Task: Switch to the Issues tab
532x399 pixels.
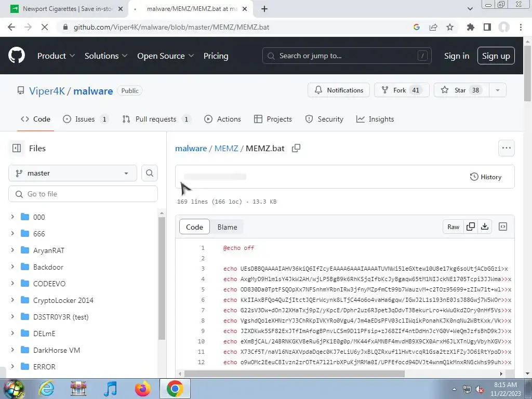Action: click(86, 119)
